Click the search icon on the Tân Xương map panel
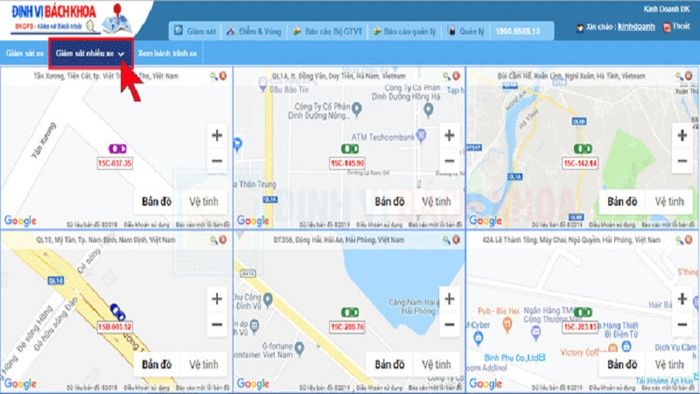This screenshot has width=700, height=394. [x=214, y=76]
